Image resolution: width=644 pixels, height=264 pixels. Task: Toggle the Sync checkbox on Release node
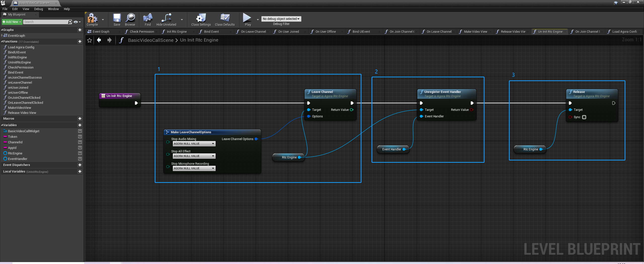click(x=584, y=117)
